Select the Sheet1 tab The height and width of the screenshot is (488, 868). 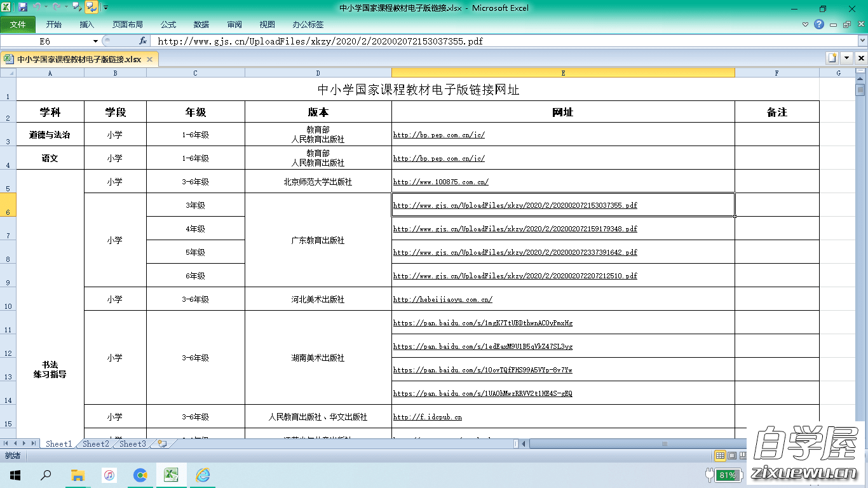59,444
